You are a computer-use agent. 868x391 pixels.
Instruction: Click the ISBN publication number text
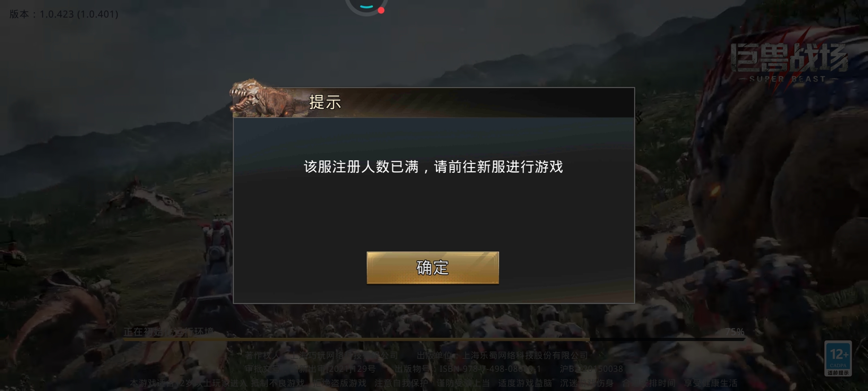click(468, 369)
